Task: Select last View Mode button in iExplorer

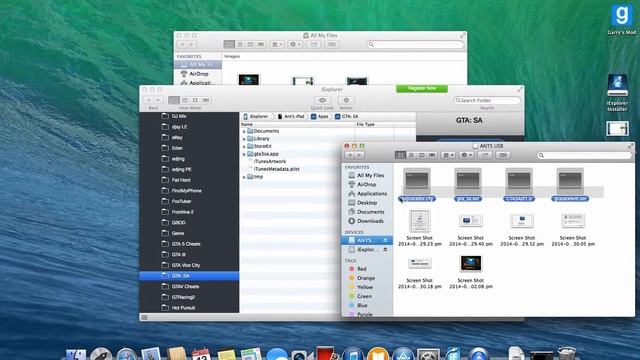Action: tap(206, 100)
